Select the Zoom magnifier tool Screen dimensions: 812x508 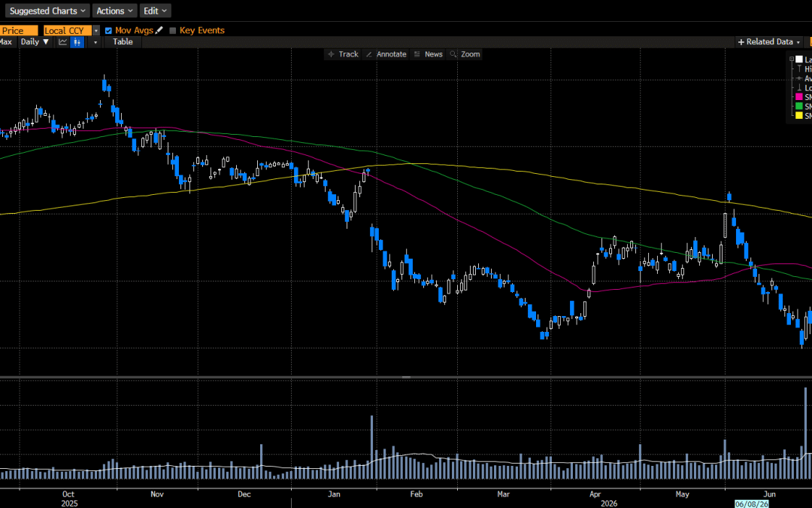(x=465, y=54)
